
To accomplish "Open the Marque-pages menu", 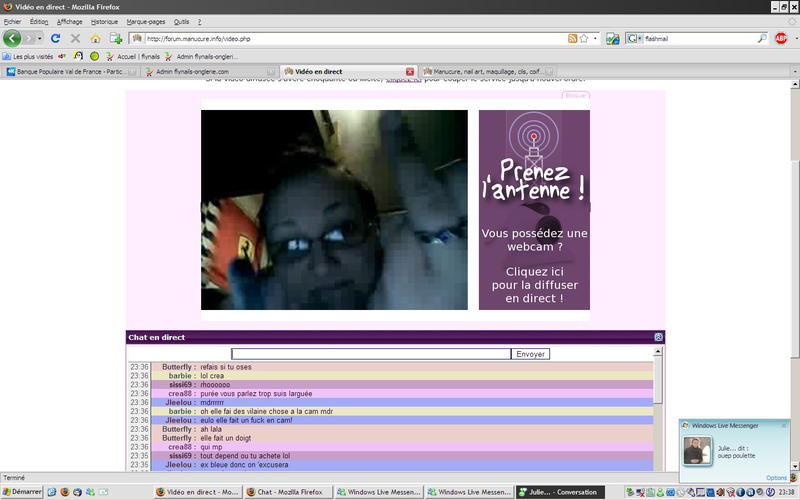I will pos(146,21).
